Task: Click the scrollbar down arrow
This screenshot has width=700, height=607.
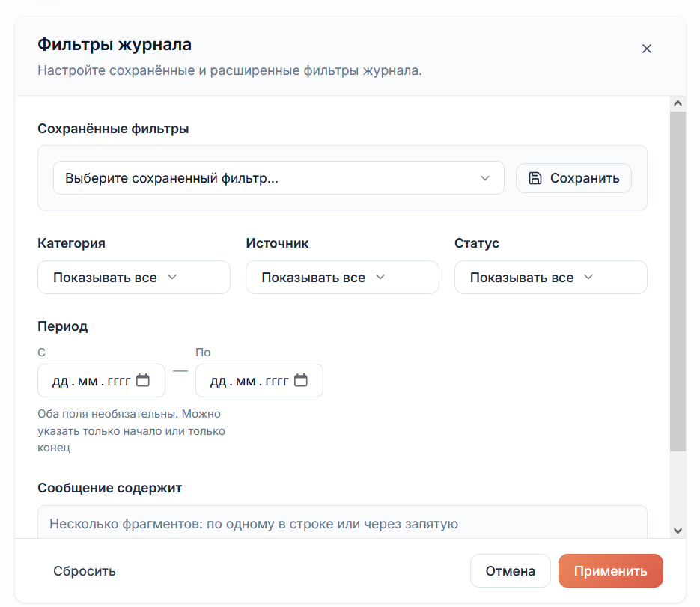Action: click(x=678, y=531)
